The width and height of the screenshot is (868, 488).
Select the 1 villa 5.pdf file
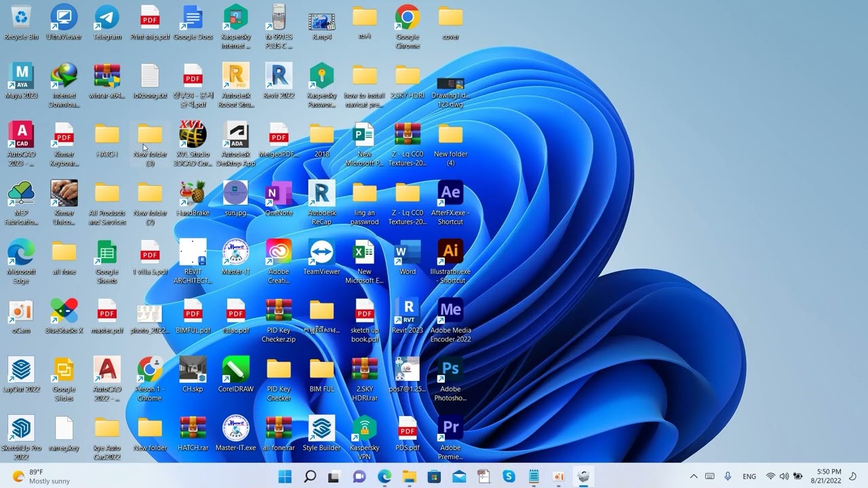pyautogui.click(x=150, y=258)
